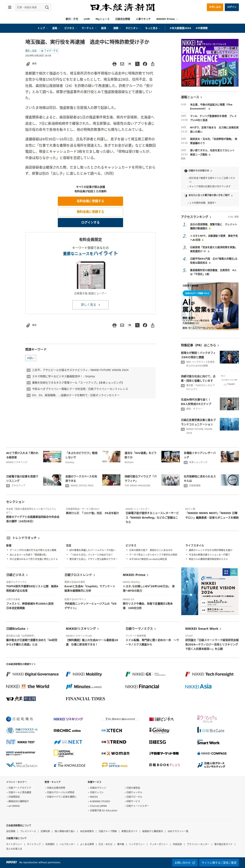This screenshot has height=868, width=245.
Task: Click 無料会員に登録する button
Action: click(x=90, y=212)
